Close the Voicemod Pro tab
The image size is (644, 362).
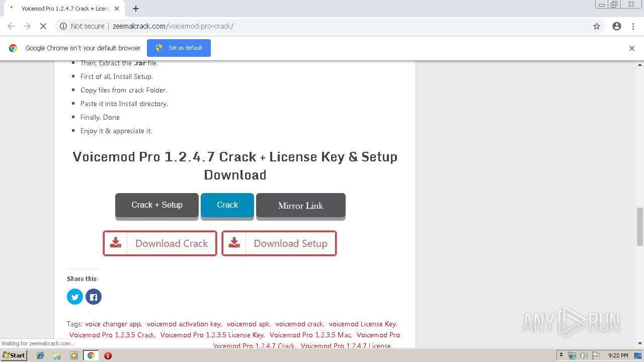point(117,9)
